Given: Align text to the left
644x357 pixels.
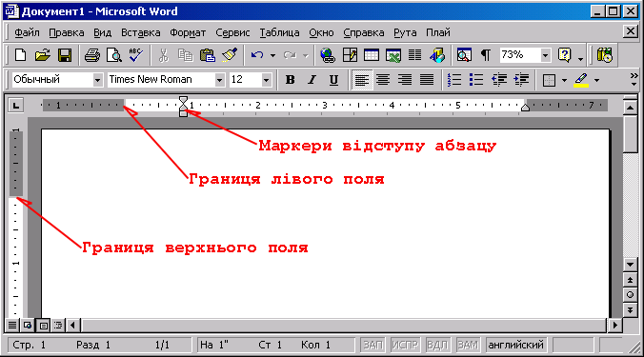Looking at the screenshot, I should point(361,80).
